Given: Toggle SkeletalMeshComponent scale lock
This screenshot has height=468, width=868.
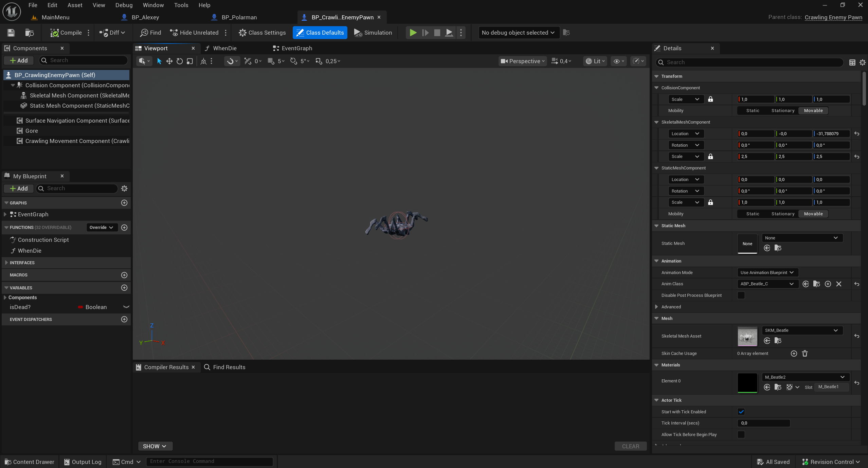Looking at the screenshot, I should click(x=710, y=157).
